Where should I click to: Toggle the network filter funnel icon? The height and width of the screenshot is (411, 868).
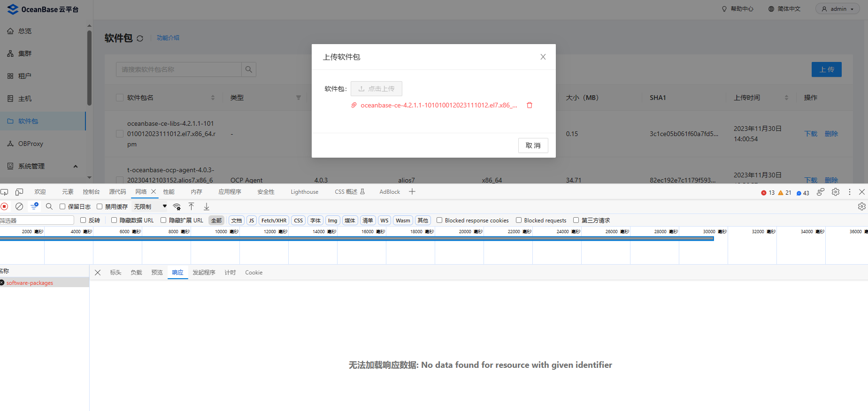pyautogui.click(x=34, y=206)
